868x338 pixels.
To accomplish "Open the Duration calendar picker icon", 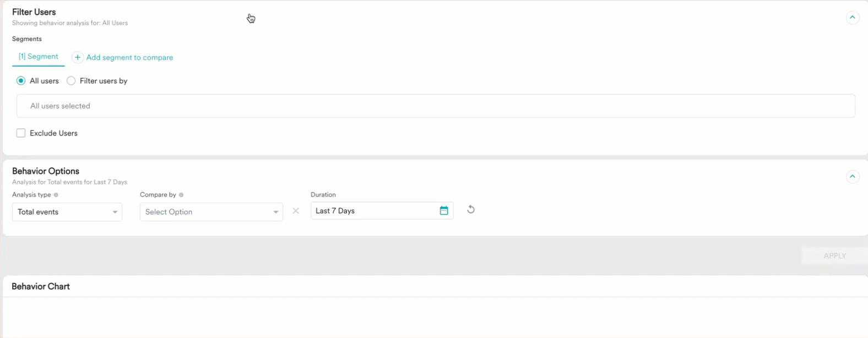I will pyautogui.click(x=444, y=210).
